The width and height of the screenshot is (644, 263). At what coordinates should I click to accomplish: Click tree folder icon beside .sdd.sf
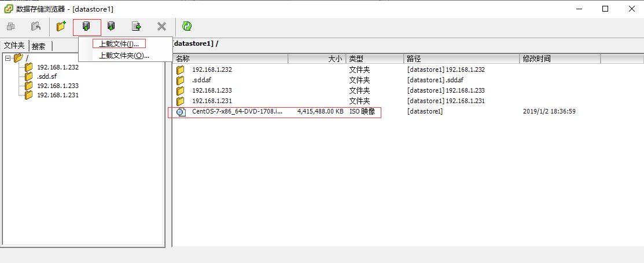tap(29, 76)
